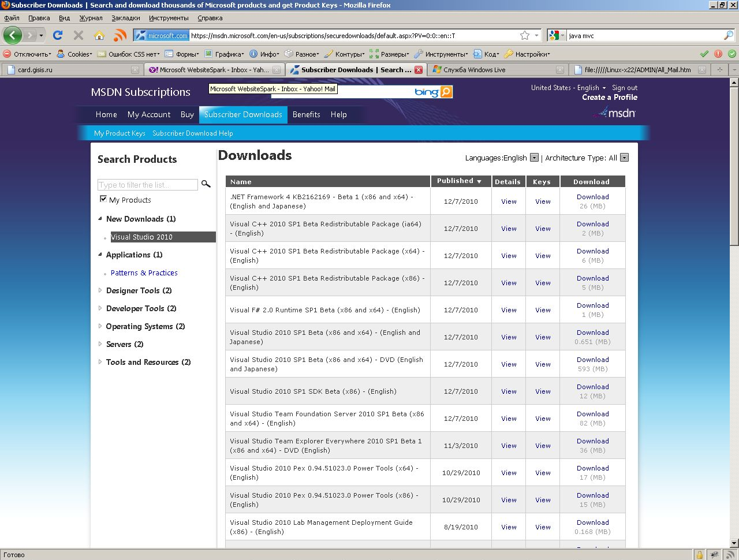Click the red exclamation icon in developer toolbar
This screenshot has height=560, width=739.
pos(718,54)
